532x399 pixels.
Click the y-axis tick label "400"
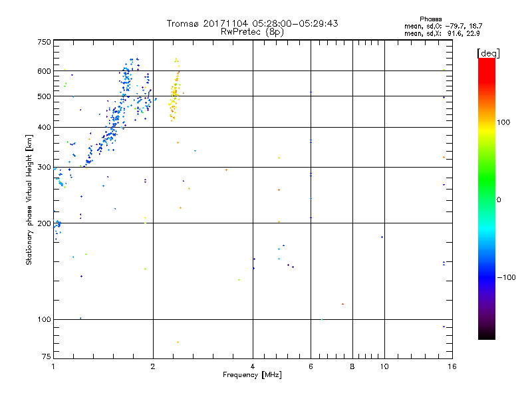pos(44,127)
